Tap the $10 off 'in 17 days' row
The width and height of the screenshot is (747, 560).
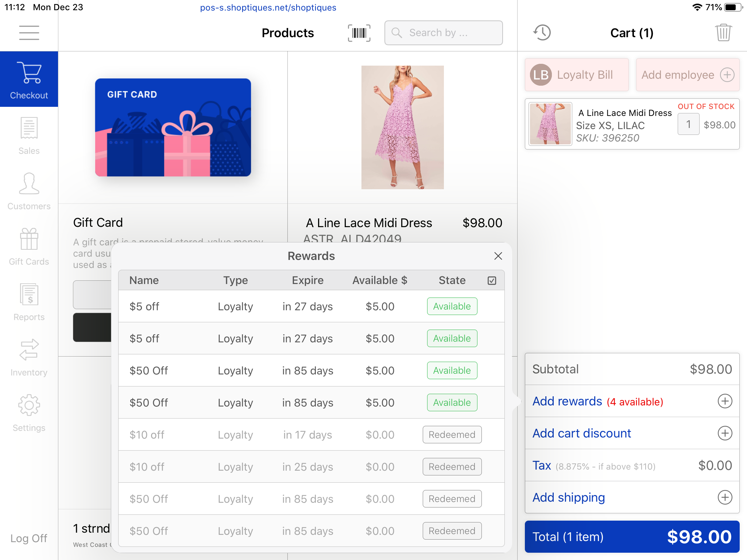point(311,435)
